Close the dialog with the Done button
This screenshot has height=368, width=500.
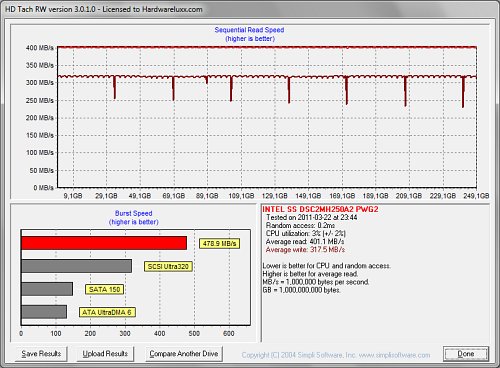click(x=466, y=354)
